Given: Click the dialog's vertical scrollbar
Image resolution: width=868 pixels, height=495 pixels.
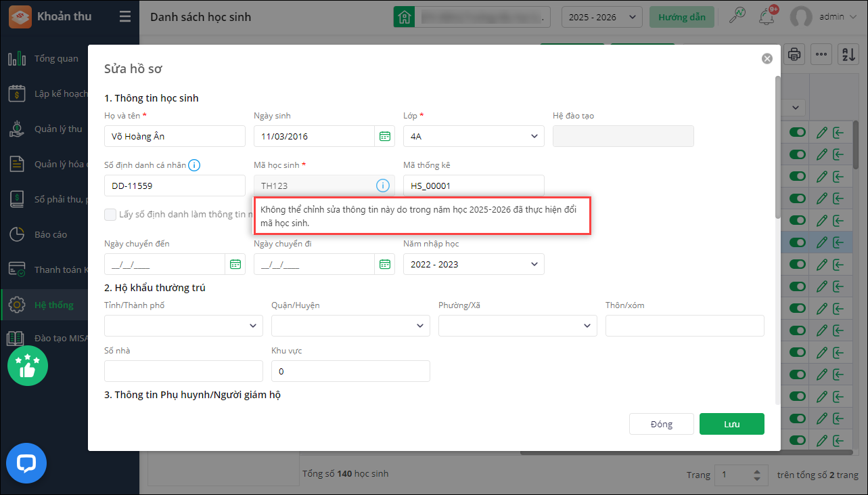Looking at the screenshot, I should 778,146.
